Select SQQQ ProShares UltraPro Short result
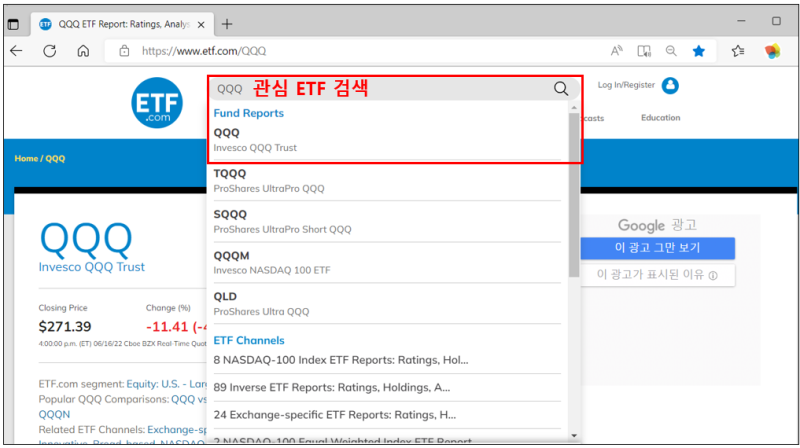Viewport: 800px width, 448px height. [x=387, y=221]
